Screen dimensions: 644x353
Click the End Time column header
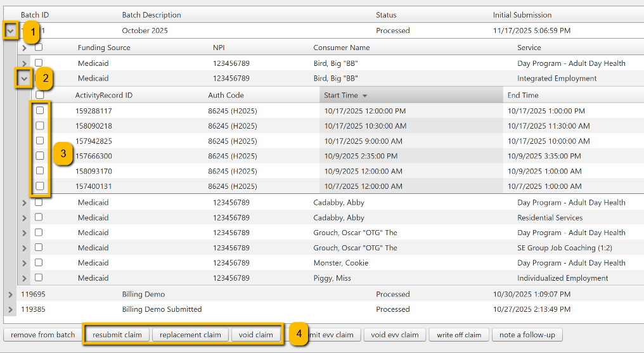523,95
